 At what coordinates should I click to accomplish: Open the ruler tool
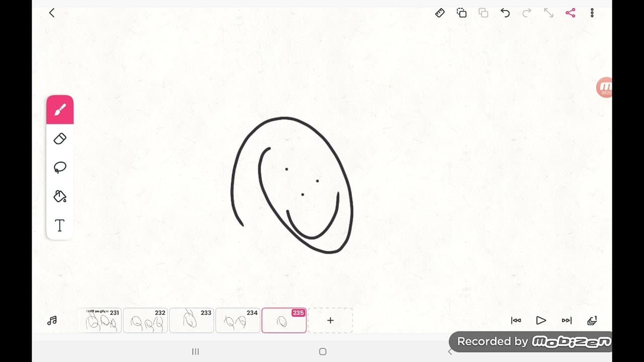pyautogui.click(x=440, y=13)
